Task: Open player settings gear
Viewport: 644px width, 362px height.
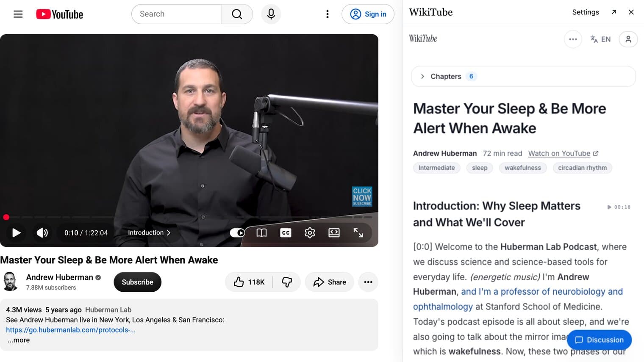Action: [310, 232]
